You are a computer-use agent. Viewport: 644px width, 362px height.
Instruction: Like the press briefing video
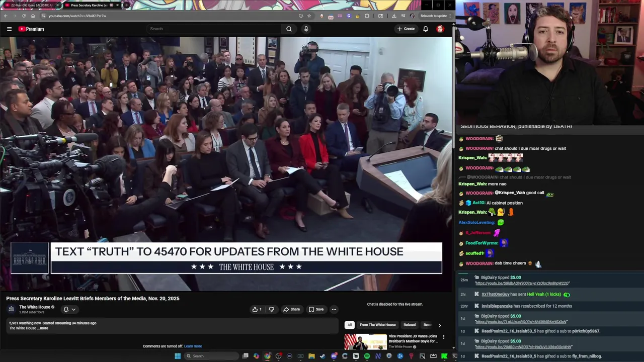click(x=257, y=309)
